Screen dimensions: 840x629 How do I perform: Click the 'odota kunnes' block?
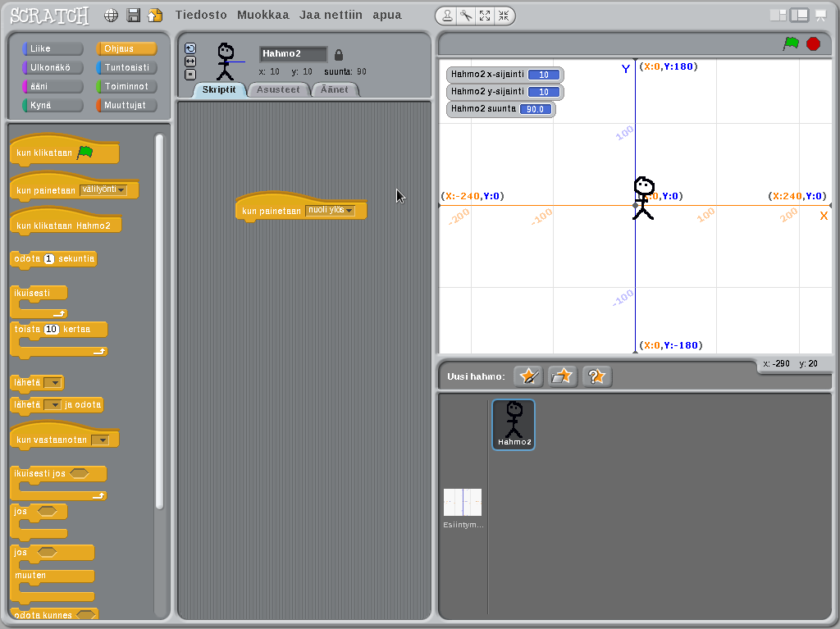pyautogui.click(x=53, y=614)
